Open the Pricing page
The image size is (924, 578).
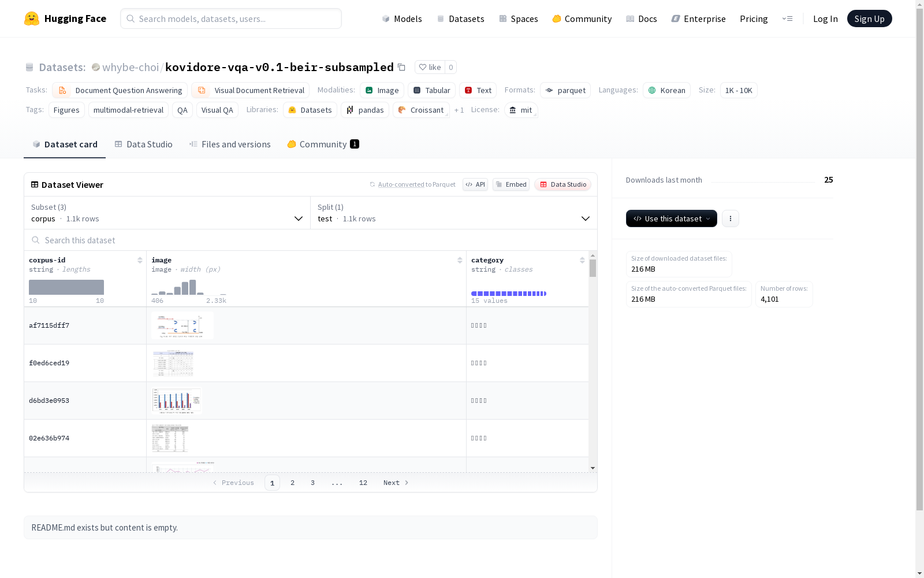point(754,18)
